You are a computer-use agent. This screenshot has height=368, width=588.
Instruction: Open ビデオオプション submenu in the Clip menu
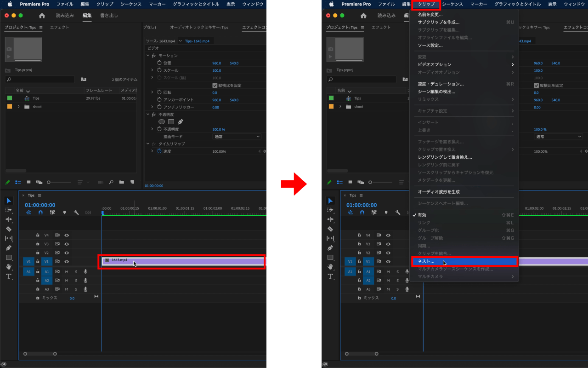pyautogui.click(x=464, y=64)
